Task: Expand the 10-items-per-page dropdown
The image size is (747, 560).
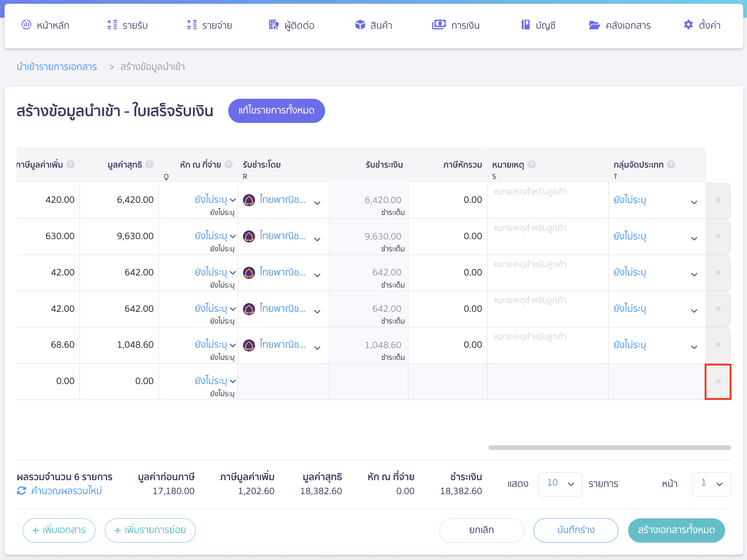Action: tap(560, 484)
